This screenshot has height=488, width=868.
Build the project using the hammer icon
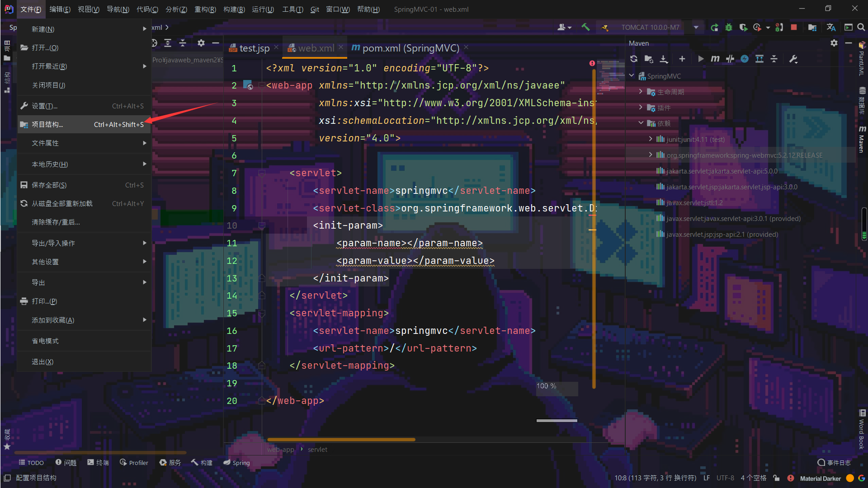[x=585, y=27]
